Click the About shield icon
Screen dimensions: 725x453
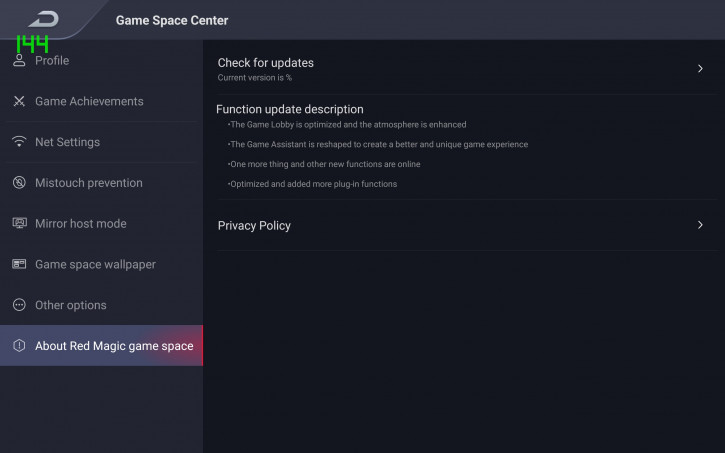[x=19, y=345]
